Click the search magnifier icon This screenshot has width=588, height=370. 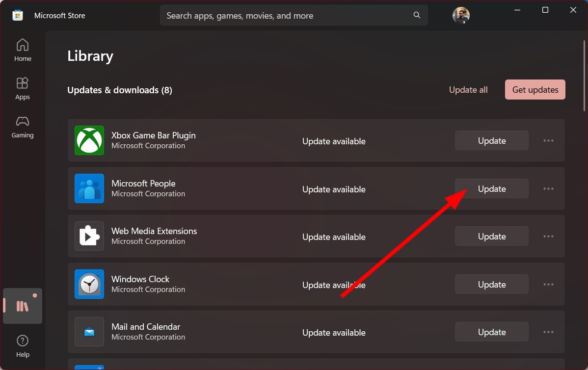click(x=416, y=15)
